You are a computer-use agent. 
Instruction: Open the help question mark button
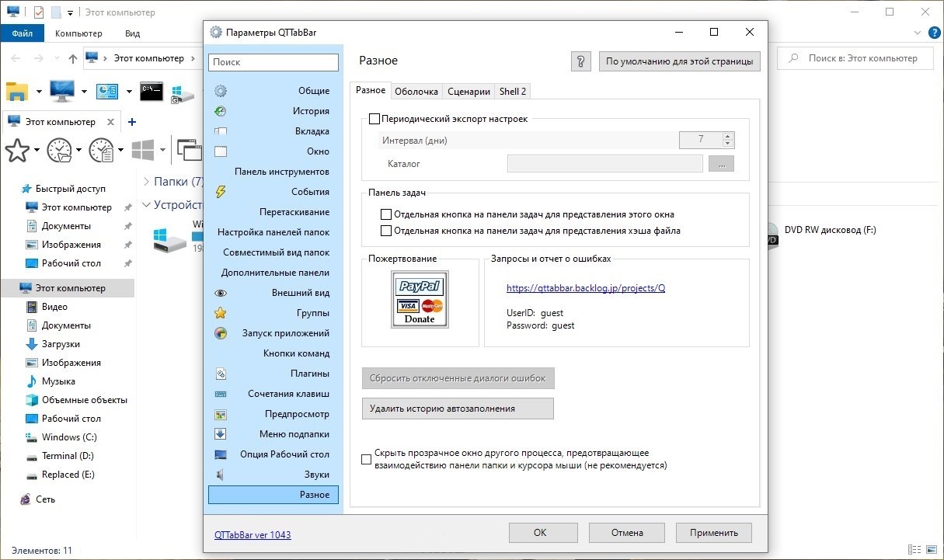580,61
